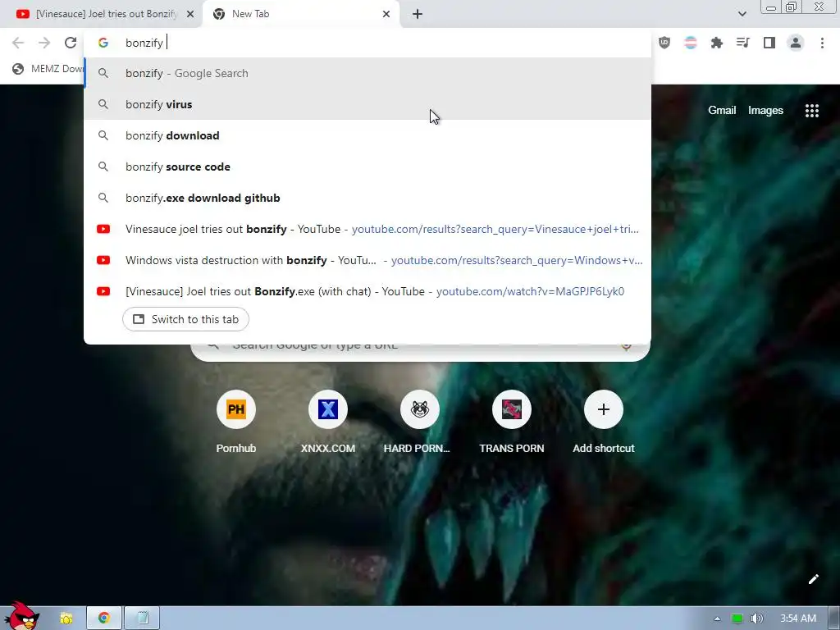Select the 'bonzify download' suggestion
Image resolution: width=840 pixels, height=630 pixels.
click(x=367, y=135)
